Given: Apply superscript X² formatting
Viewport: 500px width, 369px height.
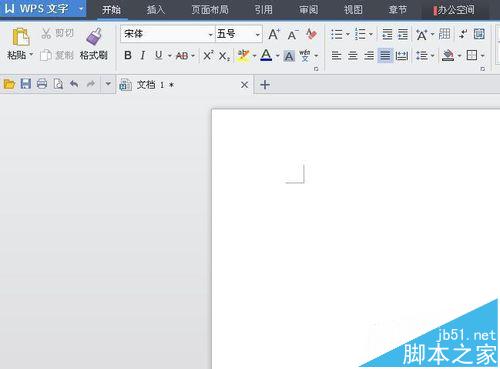Looking at the screenshot, I should point(208,55).
